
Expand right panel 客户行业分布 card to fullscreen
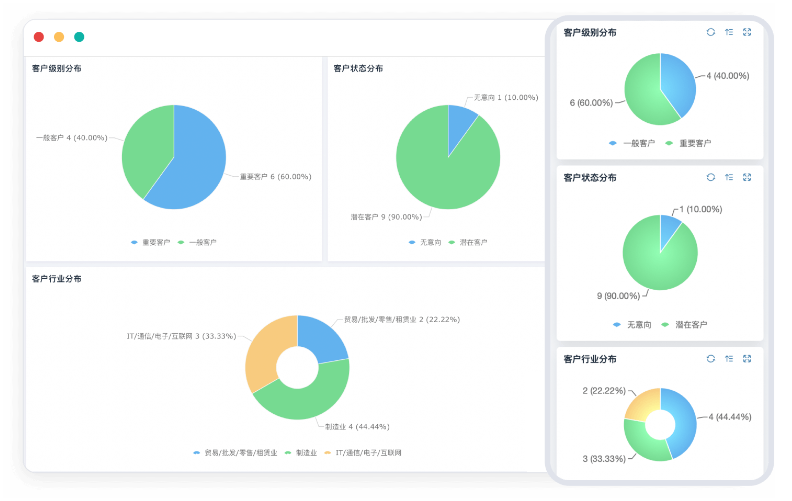(x=747, y=359)
